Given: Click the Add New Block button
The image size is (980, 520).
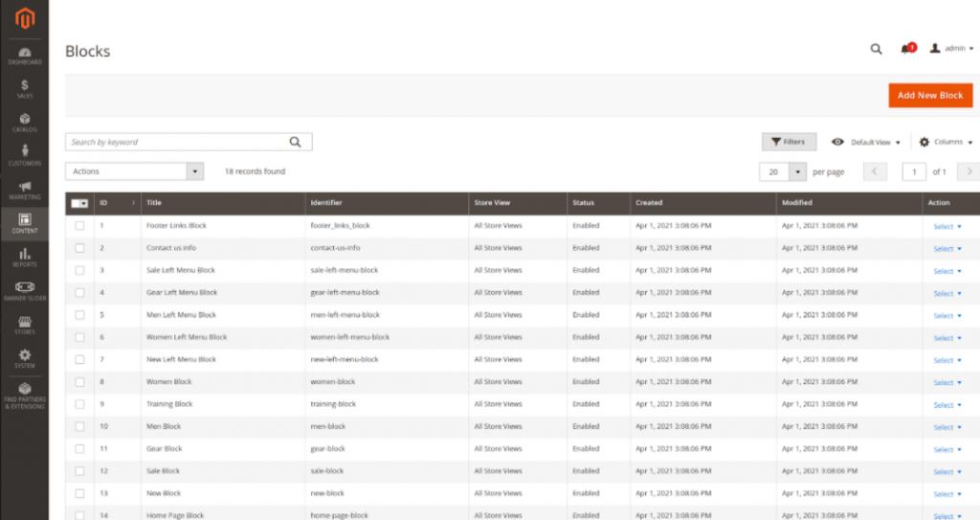Looking at the screenshot, I should click(929, 96).
